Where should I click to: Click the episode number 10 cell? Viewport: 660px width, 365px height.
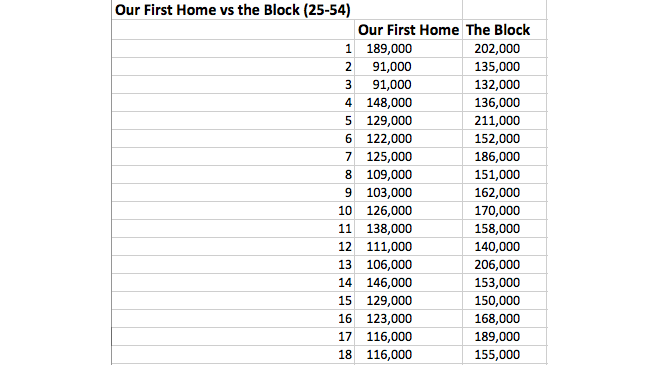(233, 210)
